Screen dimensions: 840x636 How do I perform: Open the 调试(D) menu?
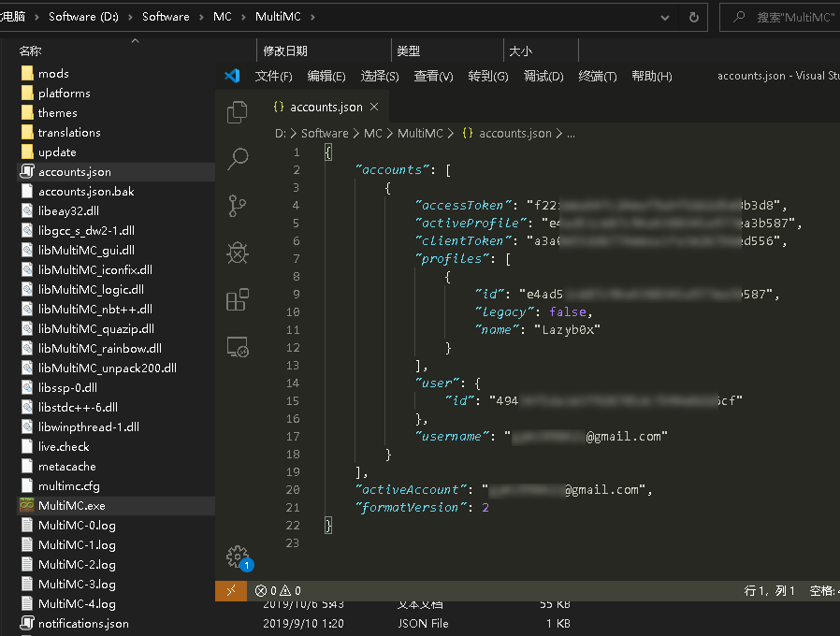(x=543, y=76)
